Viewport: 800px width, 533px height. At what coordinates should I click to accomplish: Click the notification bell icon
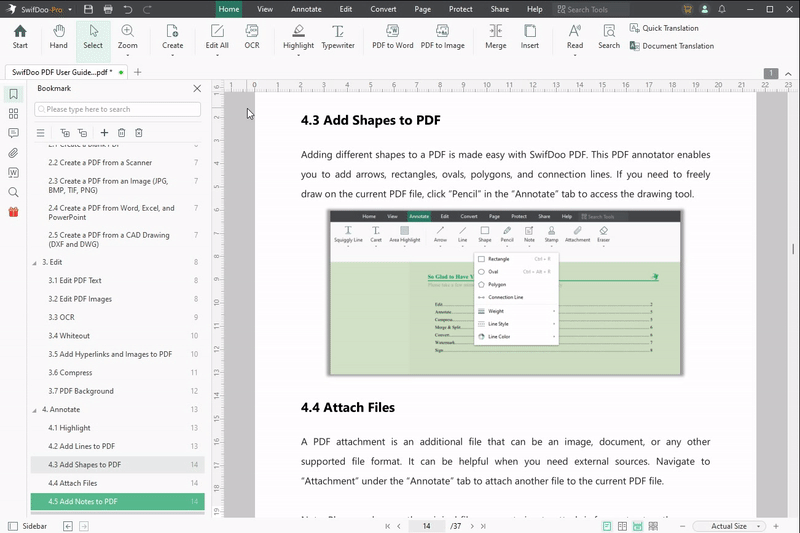pyautogui.click(x=722, y=9)
